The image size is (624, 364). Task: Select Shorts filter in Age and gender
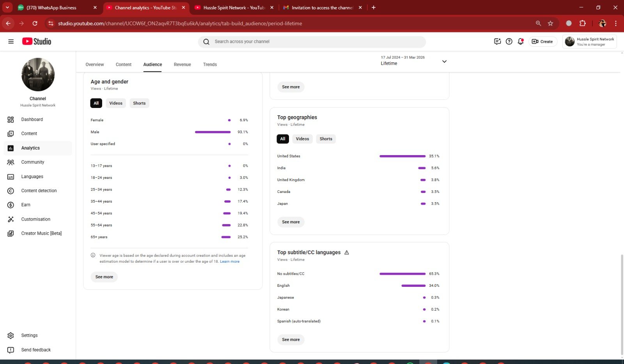point(139,103)
